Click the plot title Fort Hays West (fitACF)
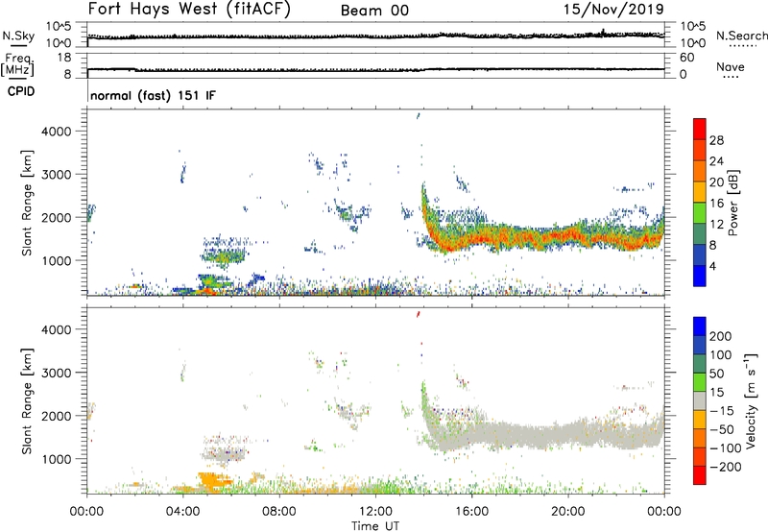Screen dimensions: 768x532 [x=188, y=9]
